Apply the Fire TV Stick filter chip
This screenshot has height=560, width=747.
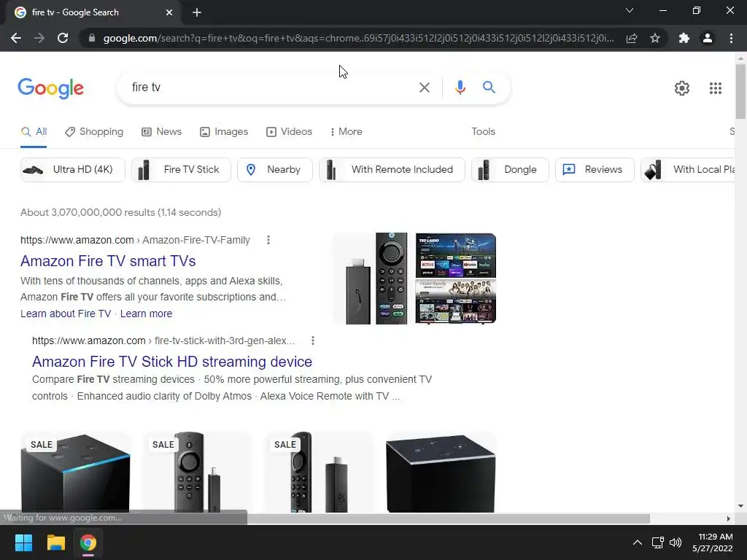[181, 169]
